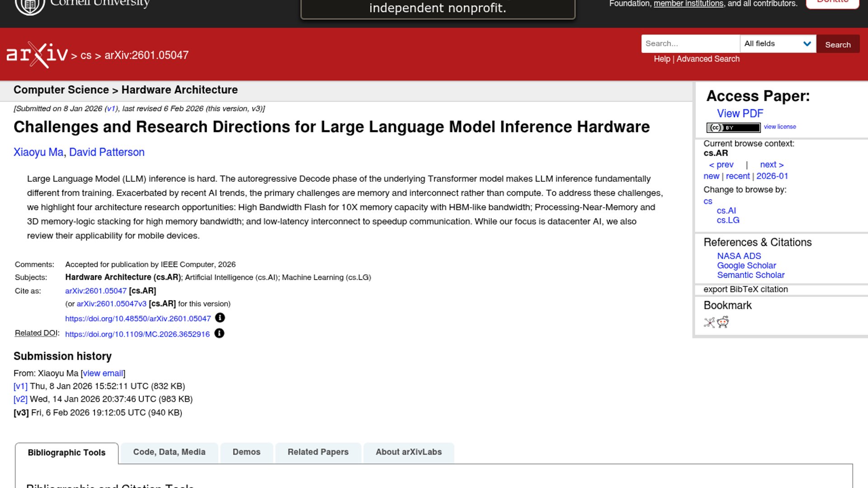
Task: Click in the Search input field
Action: pyautogui.click(x=690, y=44)
